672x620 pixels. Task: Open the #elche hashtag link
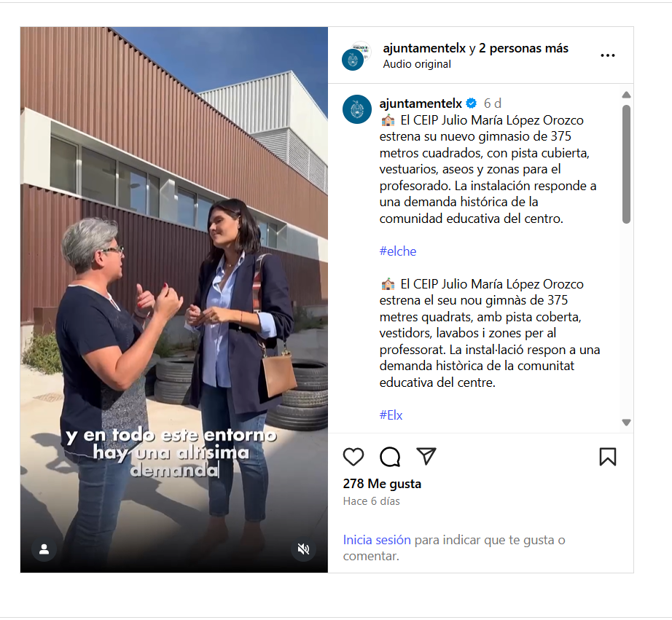(x=398, y=251)
